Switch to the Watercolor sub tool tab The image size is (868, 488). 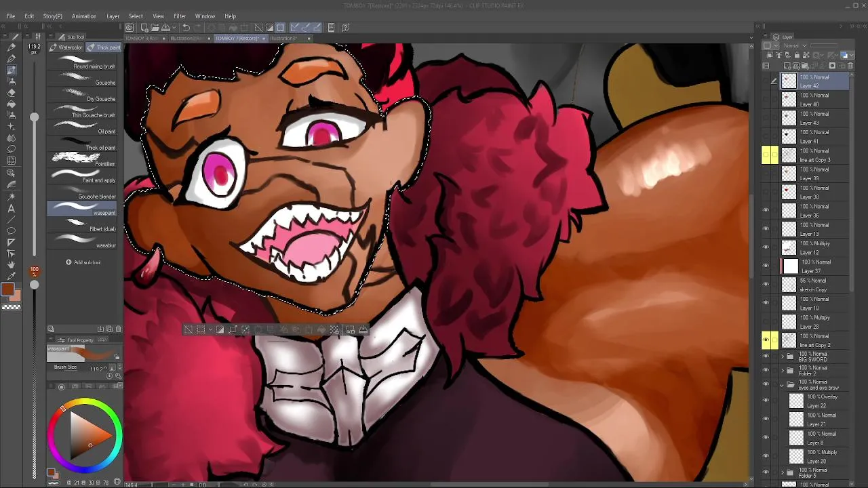coord(66,47)
